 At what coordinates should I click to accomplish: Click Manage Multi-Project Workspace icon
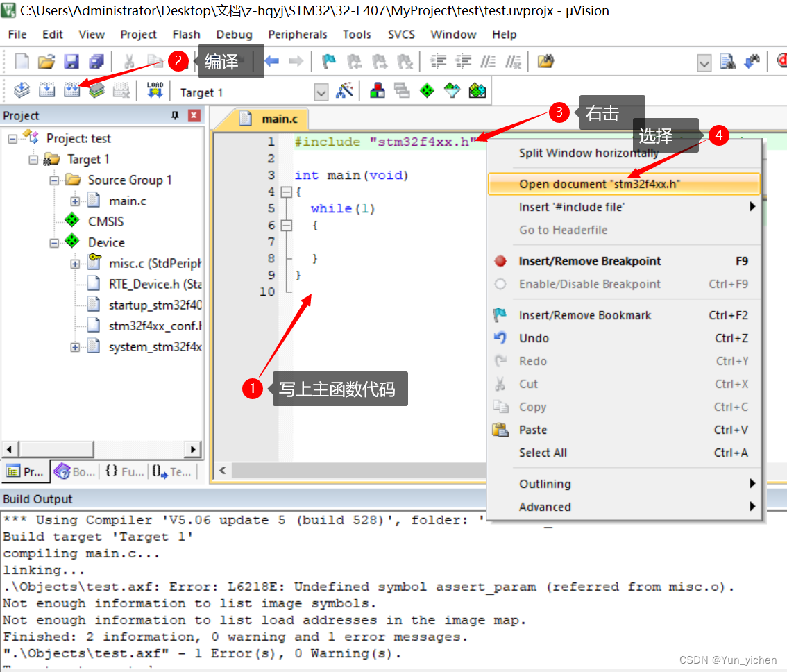(402, 90)
